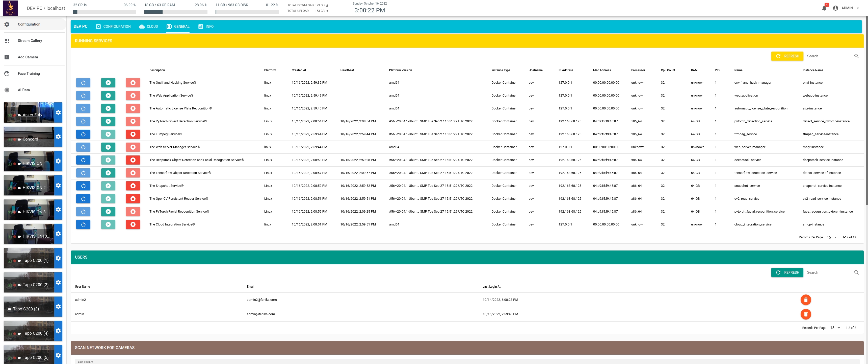Open settings gear for Concord camera

click(x=58, y=137)
